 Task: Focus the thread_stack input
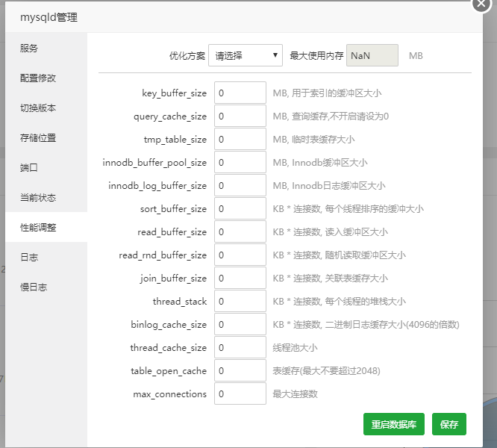pos(240,301)
